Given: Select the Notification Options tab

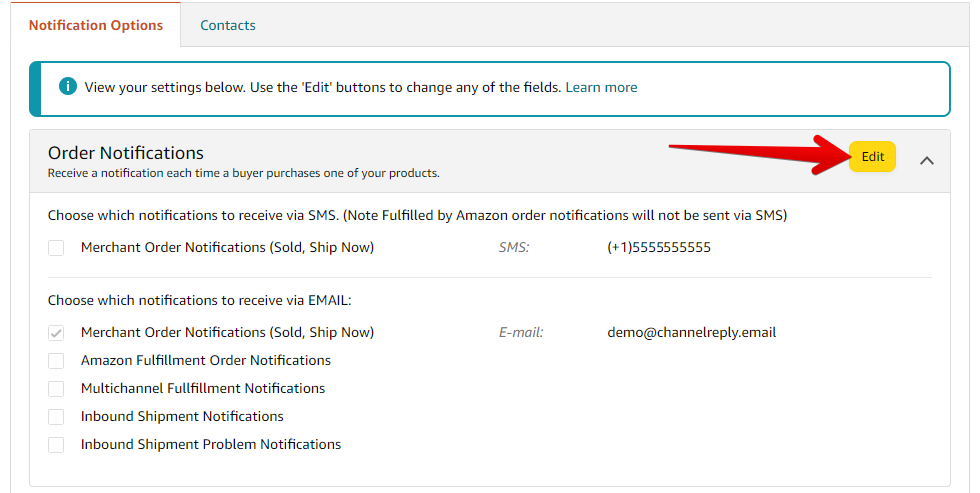Looking at the screenshot, I should [96, 25].
